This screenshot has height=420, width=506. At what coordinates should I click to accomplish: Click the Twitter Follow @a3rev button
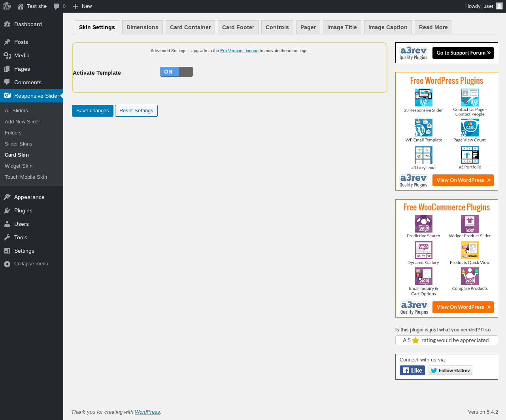tap(450, 371)
